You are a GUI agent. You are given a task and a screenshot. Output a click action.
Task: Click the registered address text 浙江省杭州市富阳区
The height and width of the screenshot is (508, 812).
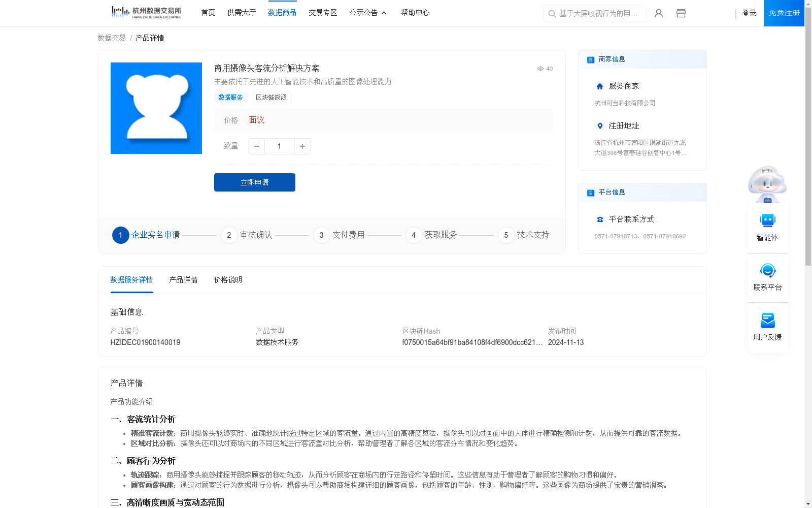[640, 148]
